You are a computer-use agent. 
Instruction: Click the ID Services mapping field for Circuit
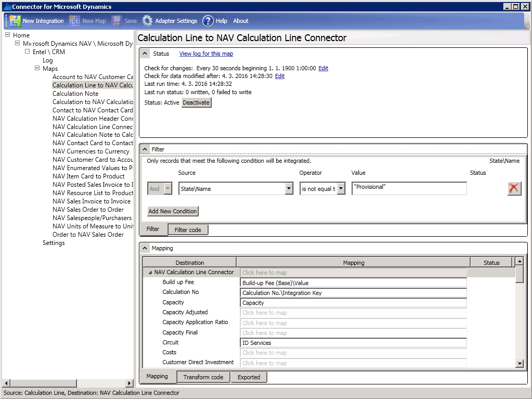tap(353, 343)
